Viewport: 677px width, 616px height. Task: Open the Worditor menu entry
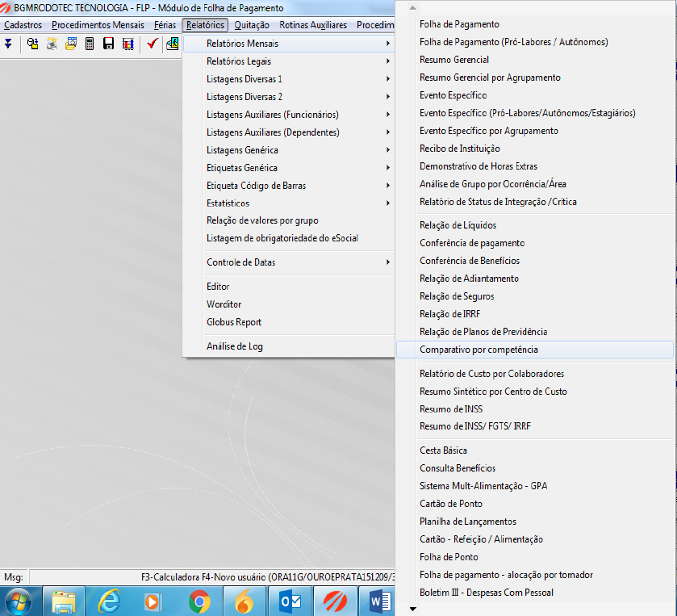tap(224, 304)
